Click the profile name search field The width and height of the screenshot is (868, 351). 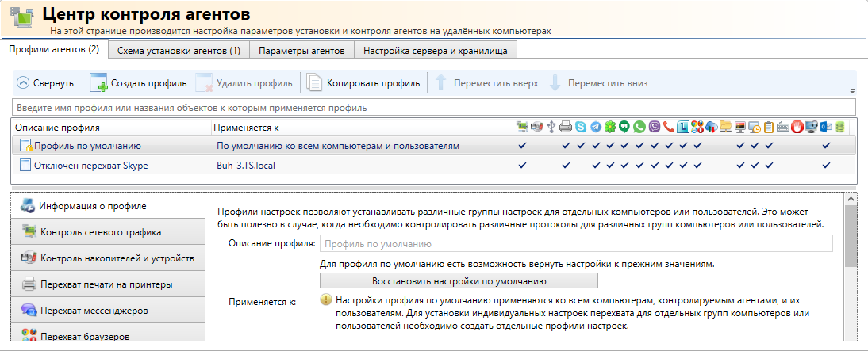(434, 107)
